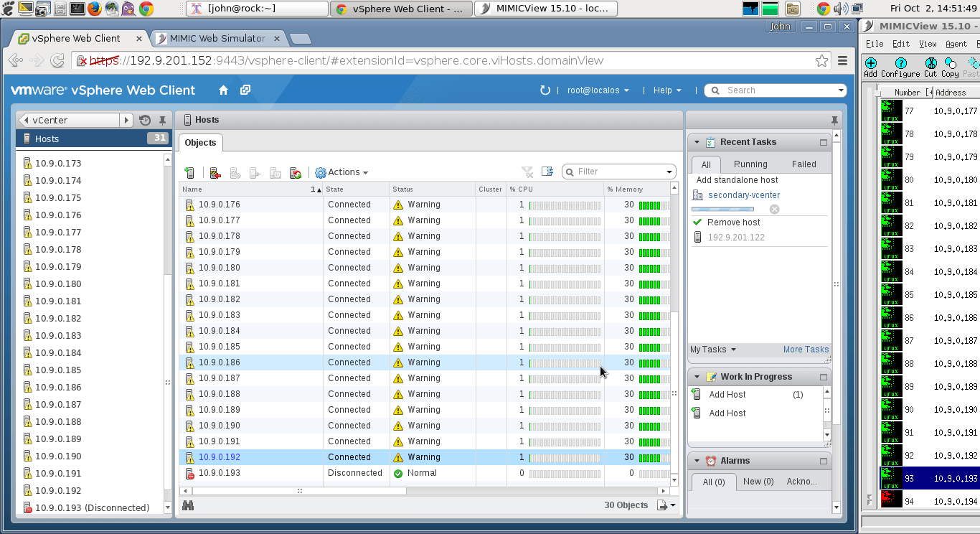Cancel the Add standalone host task

tap(774, 209)
